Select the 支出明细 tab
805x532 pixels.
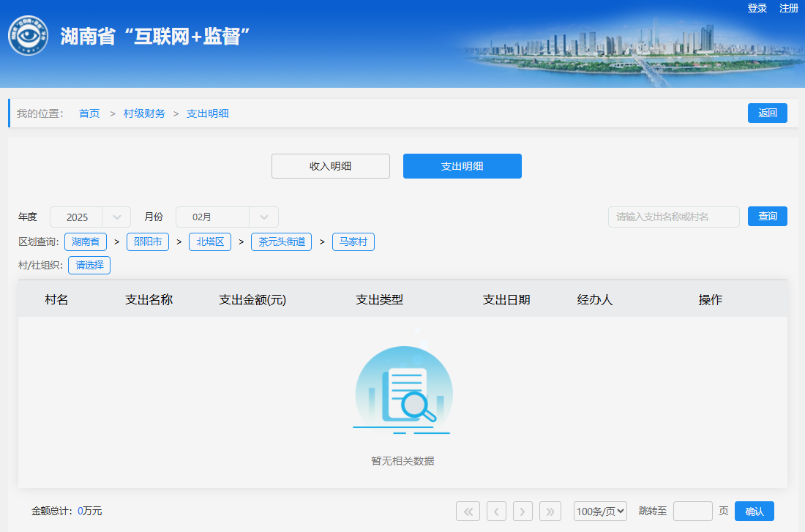point(462,166)
